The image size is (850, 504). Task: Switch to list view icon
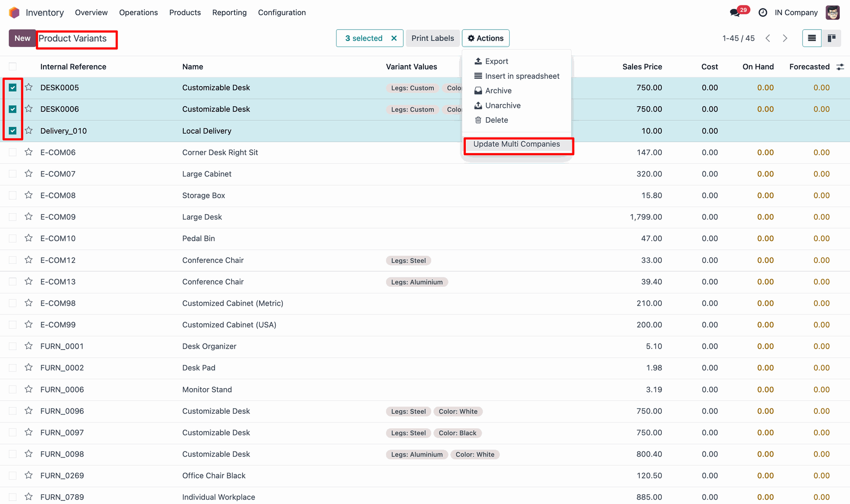[x=811, y=38]
